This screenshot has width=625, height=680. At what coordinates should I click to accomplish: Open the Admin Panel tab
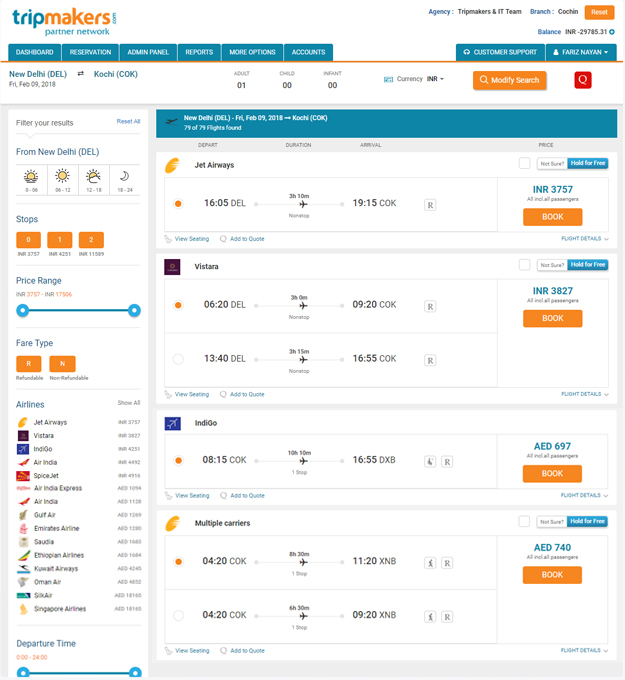[x=148, y=52]
